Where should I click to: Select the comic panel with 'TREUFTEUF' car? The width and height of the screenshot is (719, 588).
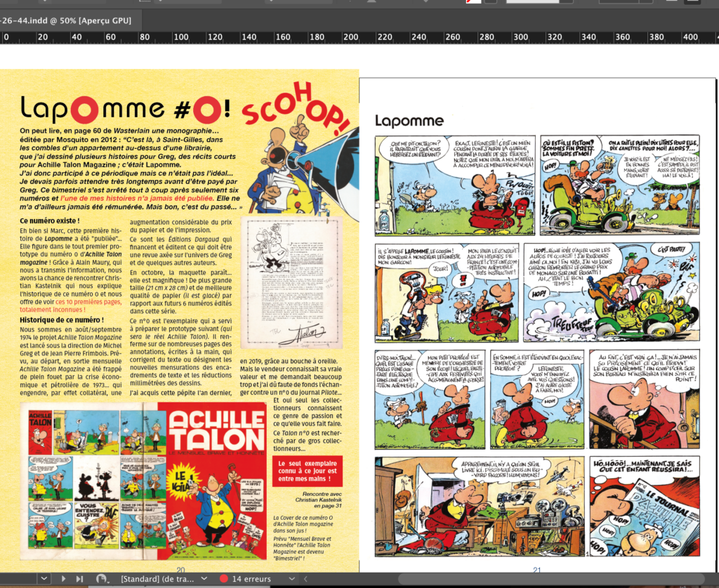[x=612, y=292]
